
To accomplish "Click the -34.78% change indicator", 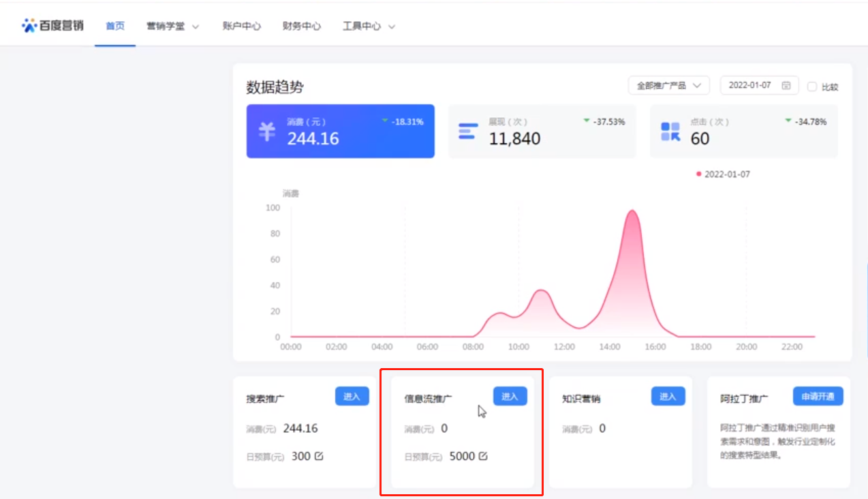I will tap(805, 121).
